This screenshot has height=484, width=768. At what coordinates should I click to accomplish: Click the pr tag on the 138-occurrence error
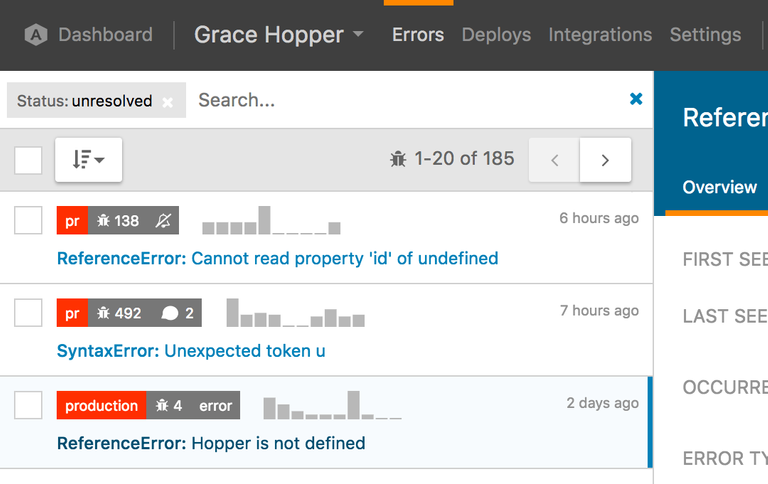pos(72,220)
